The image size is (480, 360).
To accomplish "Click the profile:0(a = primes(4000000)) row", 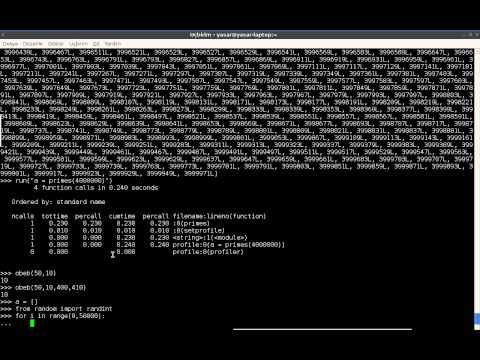I will coord(157,244).
